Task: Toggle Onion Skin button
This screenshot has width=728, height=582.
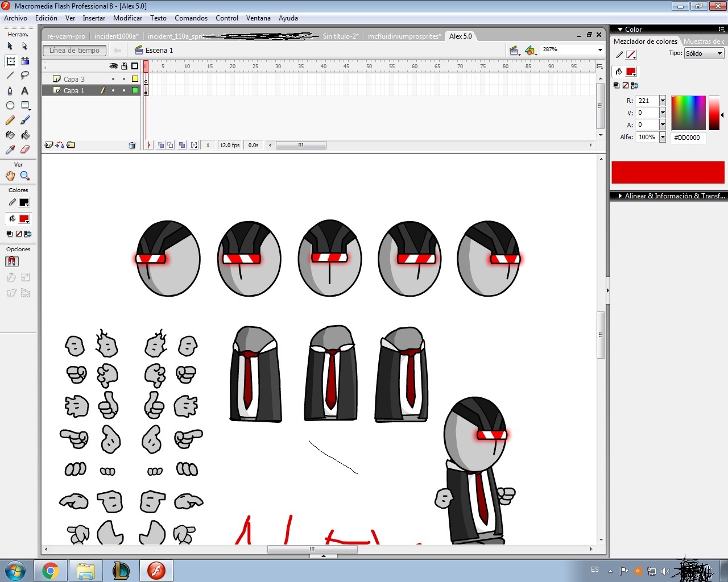Action: [161, 145]
